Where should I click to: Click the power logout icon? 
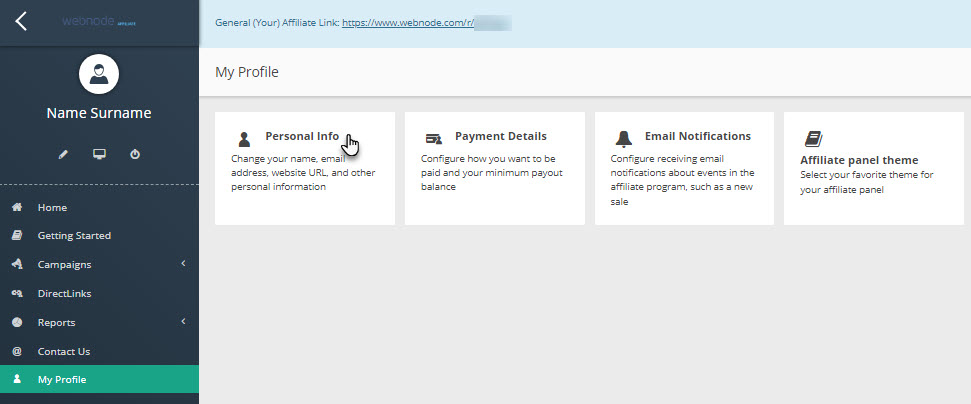pyautogui.click(x=135, y=155)
